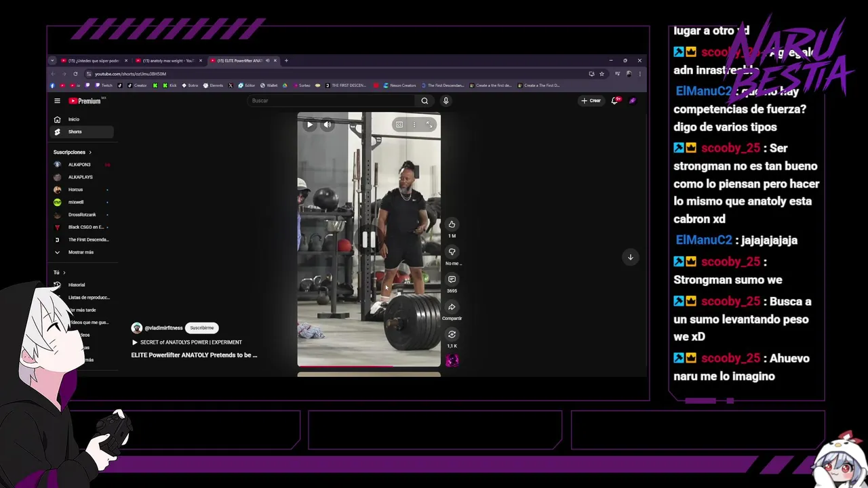
Task: Bookmark this page with star icon
Action: 601,74
